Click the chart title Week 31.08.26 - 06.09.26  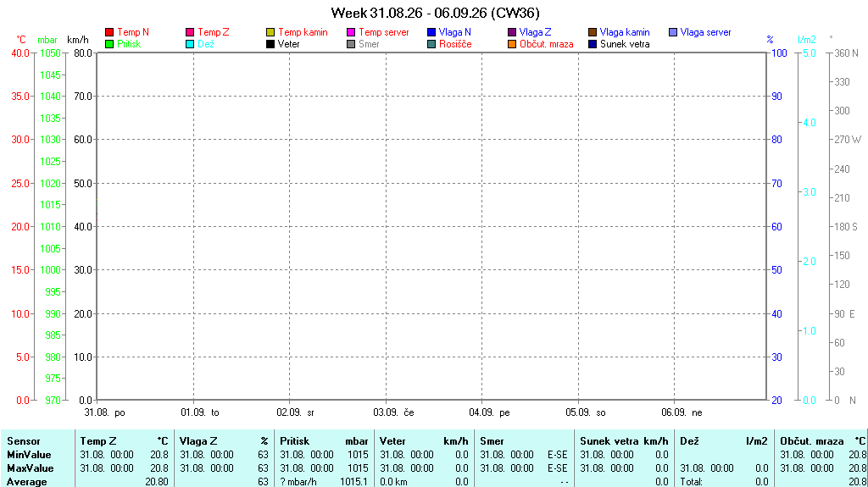(x=435, y=12)
